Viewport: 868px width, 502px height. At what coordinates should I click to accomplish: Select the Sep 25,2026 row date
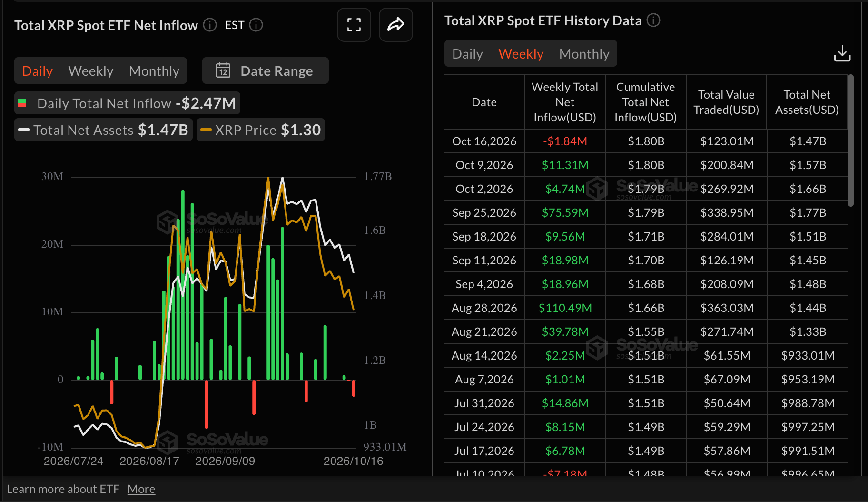[484, 212]
